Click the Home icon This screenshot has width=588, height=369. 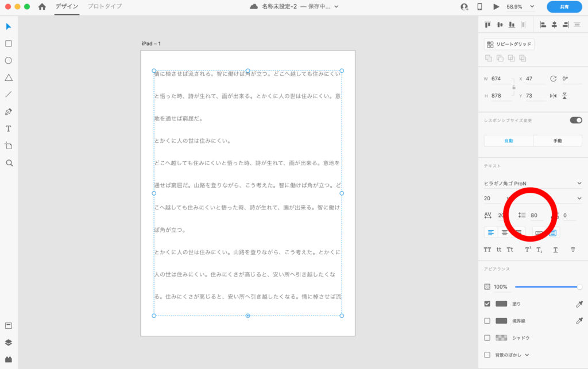[42, 7]
